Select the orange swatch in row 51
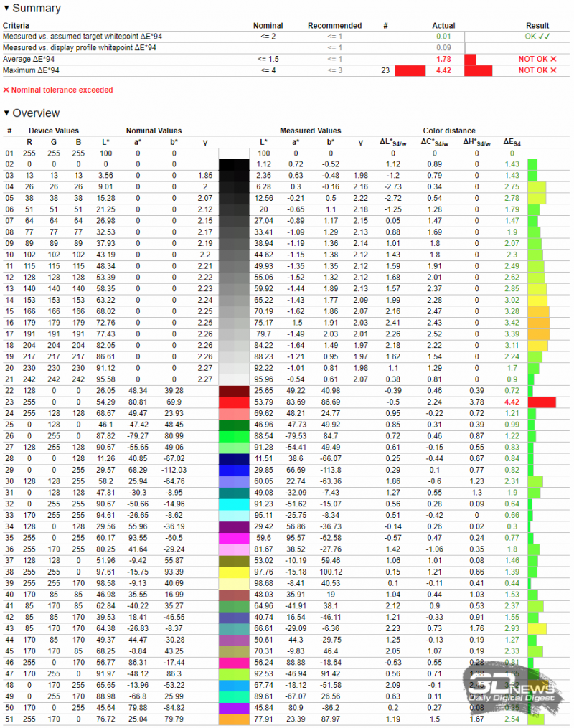Screen dimensions: 574x728 234,719
